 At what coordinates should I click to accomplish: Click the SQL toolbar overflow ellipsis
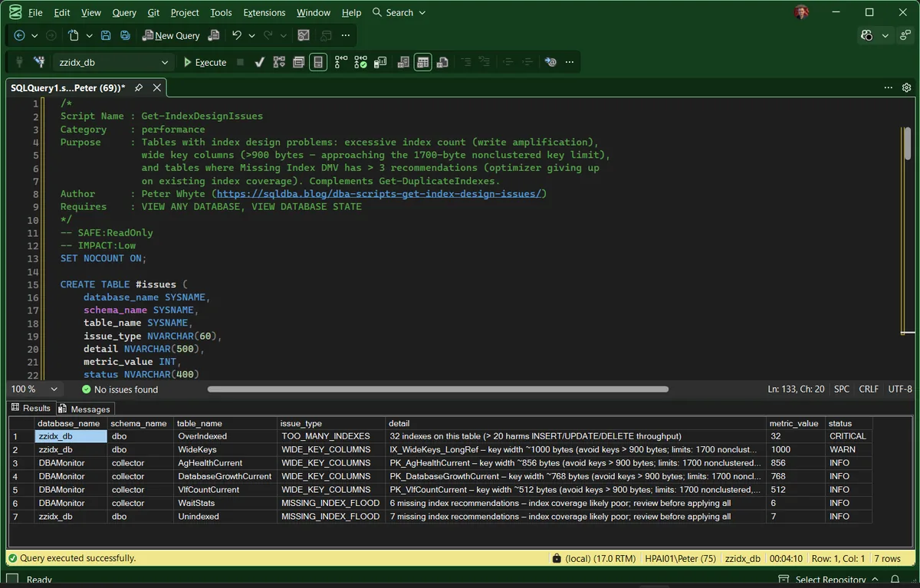pos(571,62)
